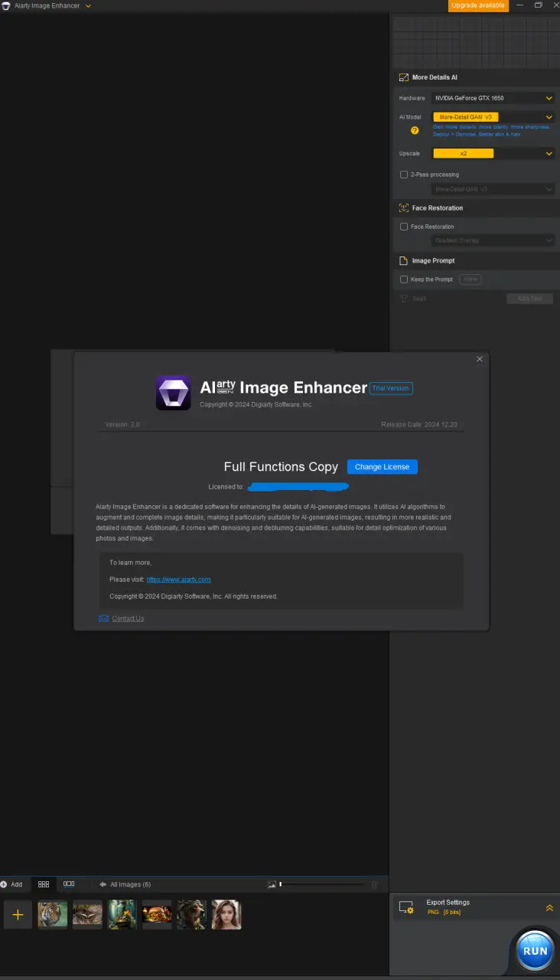Open the https://www.aiarty.com link
Image resolution: width=560 pixels, height=980 pixels.
pos(178,580)
